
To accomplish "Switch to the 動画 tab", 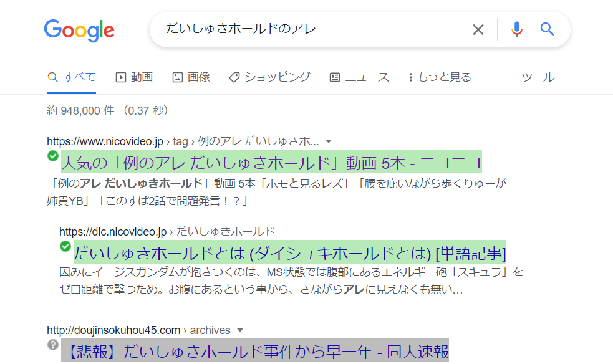I will [x=134, y=77].
